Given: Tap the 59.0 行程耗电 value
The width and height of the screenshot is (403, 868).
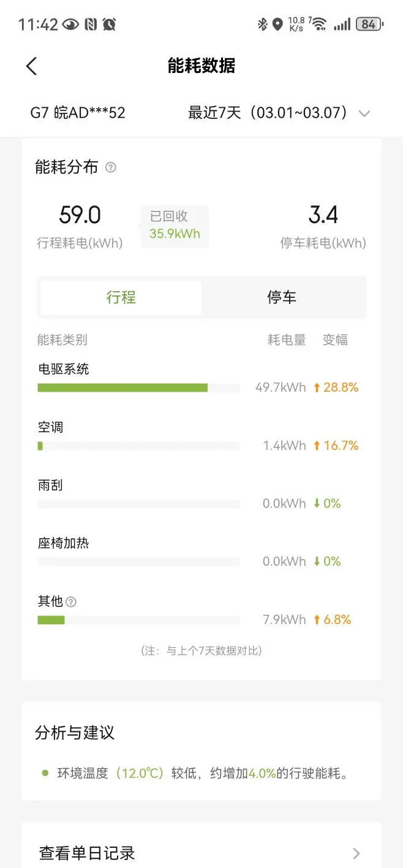Looking at the screenshot, I should 80,215.
